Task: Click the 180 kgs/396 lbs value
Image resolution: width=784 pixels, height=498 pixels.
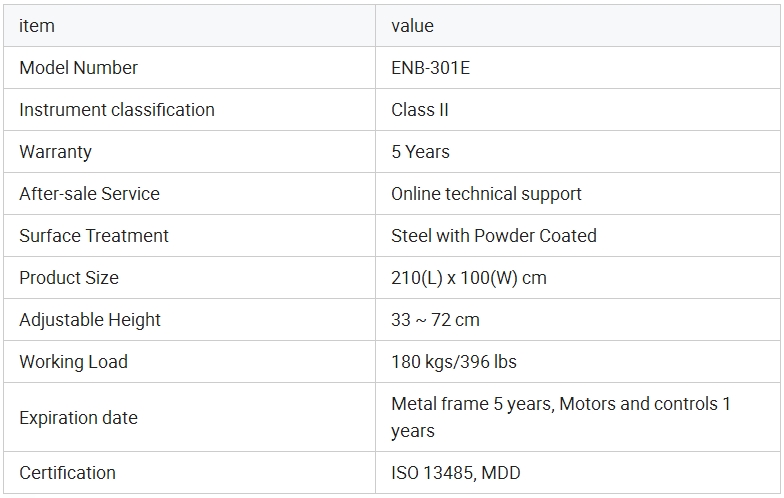Action: [x=453, y=362]
